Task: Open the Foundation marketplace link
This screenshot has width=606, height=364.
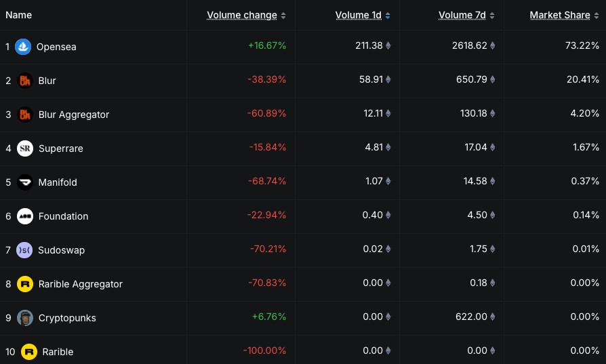Action: coord(63,216)
